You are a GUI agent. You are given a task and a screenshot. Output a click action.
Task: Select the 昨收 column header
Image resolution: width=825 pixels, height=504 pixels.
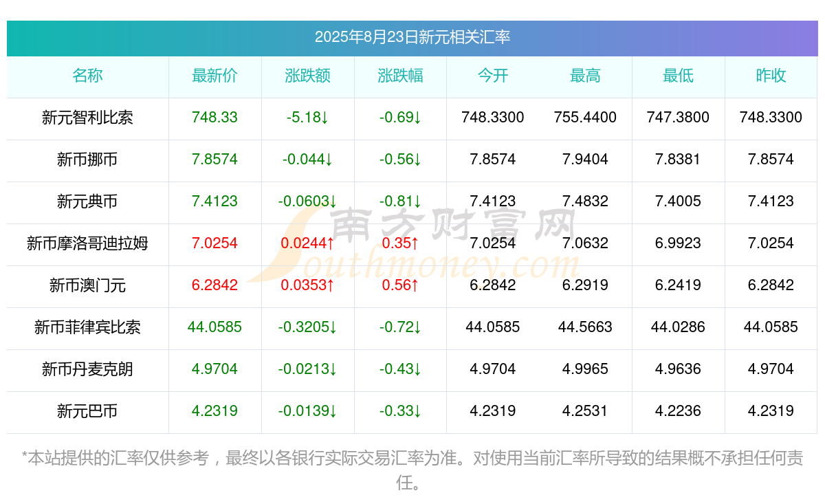(771, 76)
